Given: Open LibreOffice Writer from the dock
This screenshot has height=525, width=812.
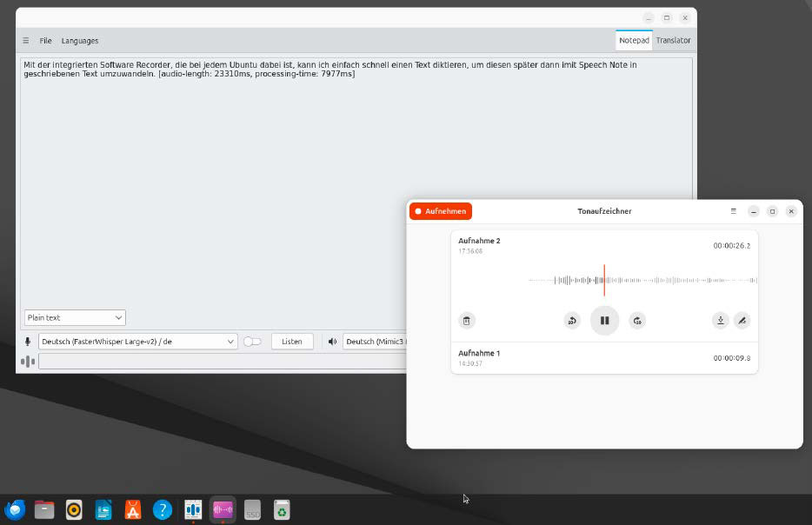Looking at the screenshot, I should coord(103,510).
